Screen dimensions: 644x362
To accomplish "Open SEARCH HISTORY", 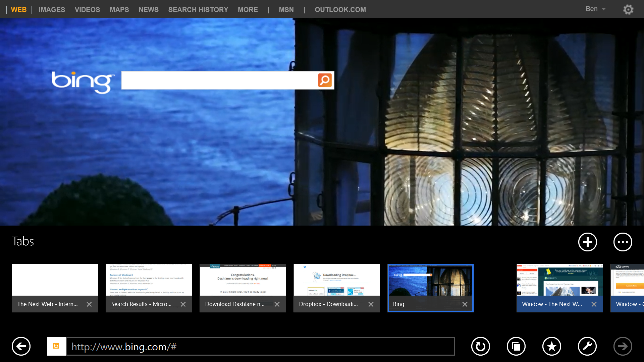I will [x=198, y=10].
